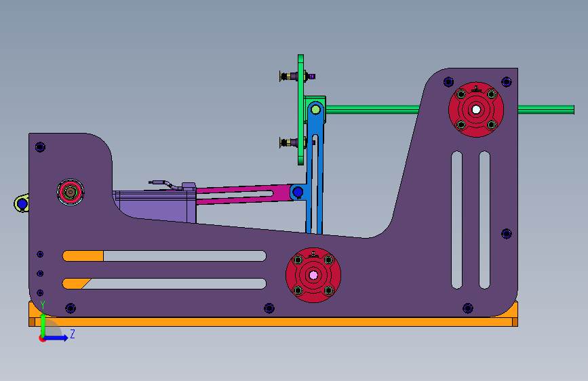This screenshot has height=381, width=588.
Task: Click the Y axis label of the triad
Action: coord(43,305)
